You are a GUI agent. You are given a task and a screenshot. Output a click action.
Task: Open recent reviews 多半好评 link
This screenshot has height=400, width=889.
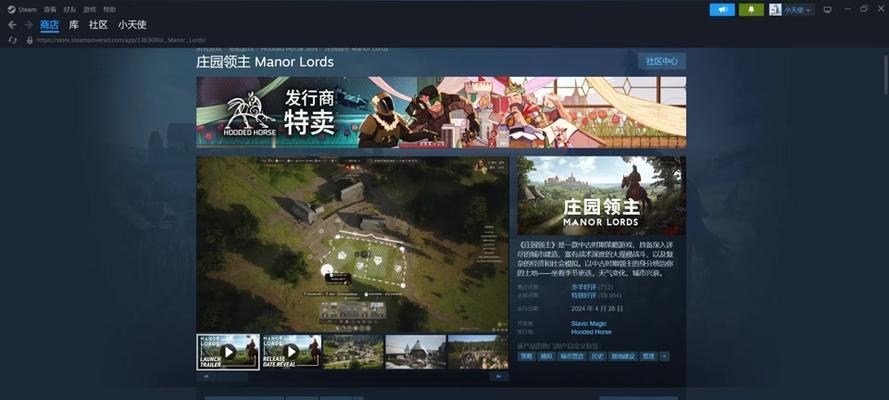point(583,287)
